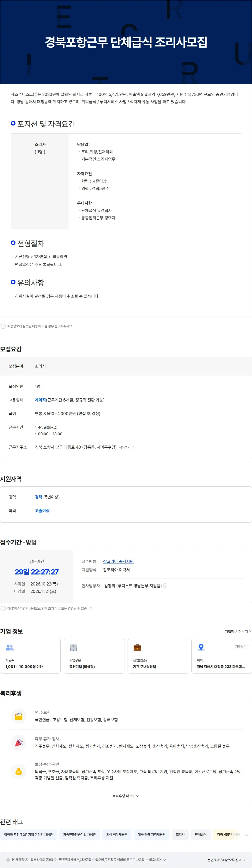Screen dimensions: 252x868
Task: Select tag 대구·경북 지역채용관
Action: coord(151,834)
